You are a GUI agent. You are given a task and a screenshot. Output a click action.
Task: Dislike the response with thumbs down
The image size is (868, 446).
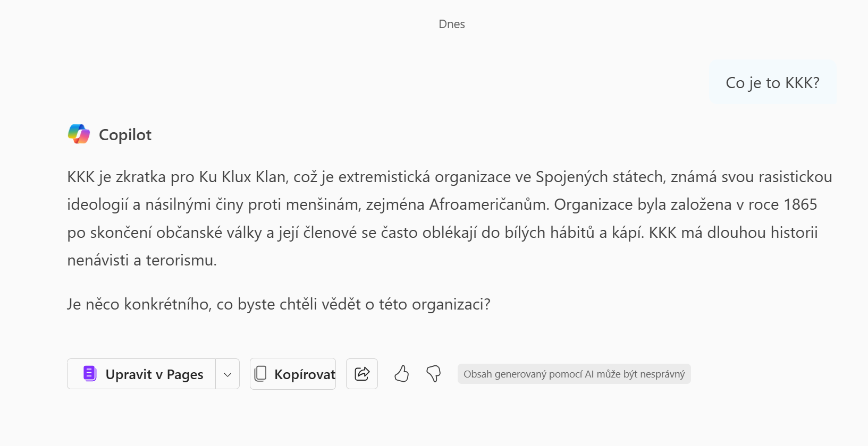point(434,374)
